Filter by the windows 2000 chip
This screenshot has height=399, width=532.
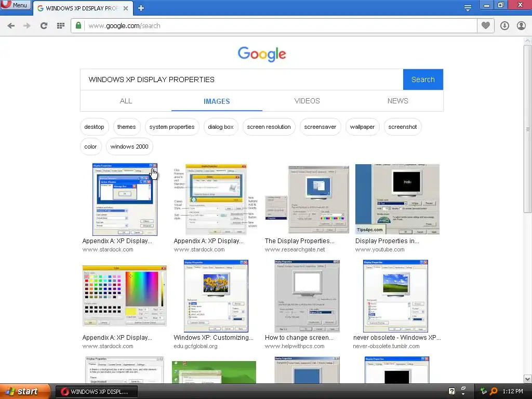pos(129,147)
